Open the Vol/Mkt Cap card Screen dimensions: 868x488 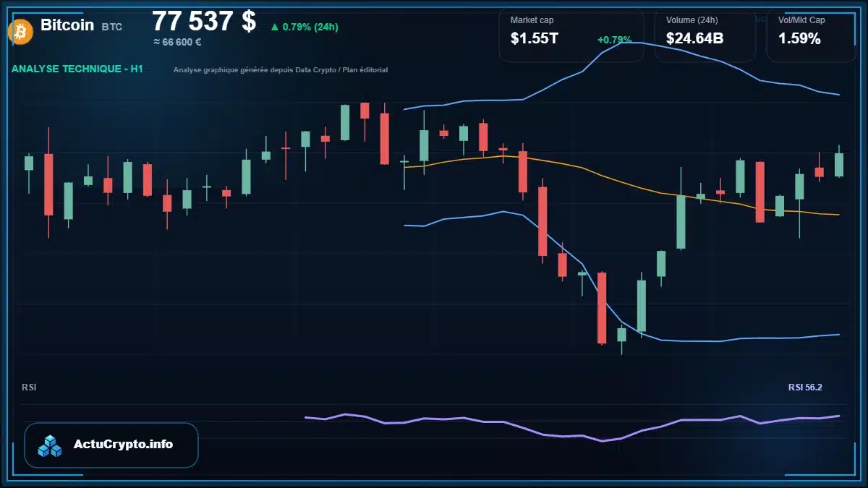[x=812, y=35]
